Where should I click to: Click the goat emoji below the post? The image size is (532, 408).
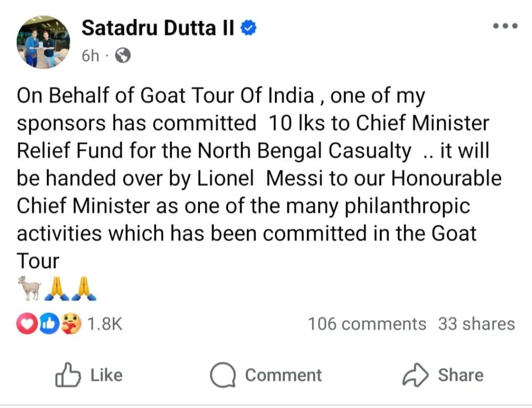tap(29, 288)
